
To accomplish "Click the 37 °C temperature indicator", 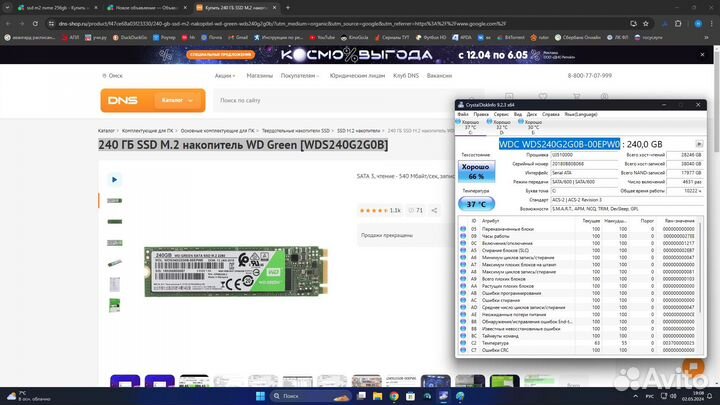I will [476, 204].
